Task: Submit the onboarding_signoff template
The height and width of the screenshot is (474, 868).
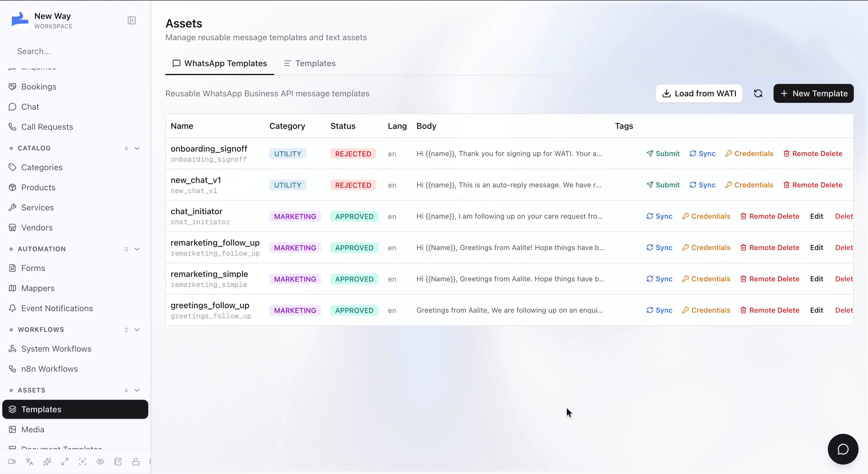Action: pyautogui.click(x=663, y=153)
